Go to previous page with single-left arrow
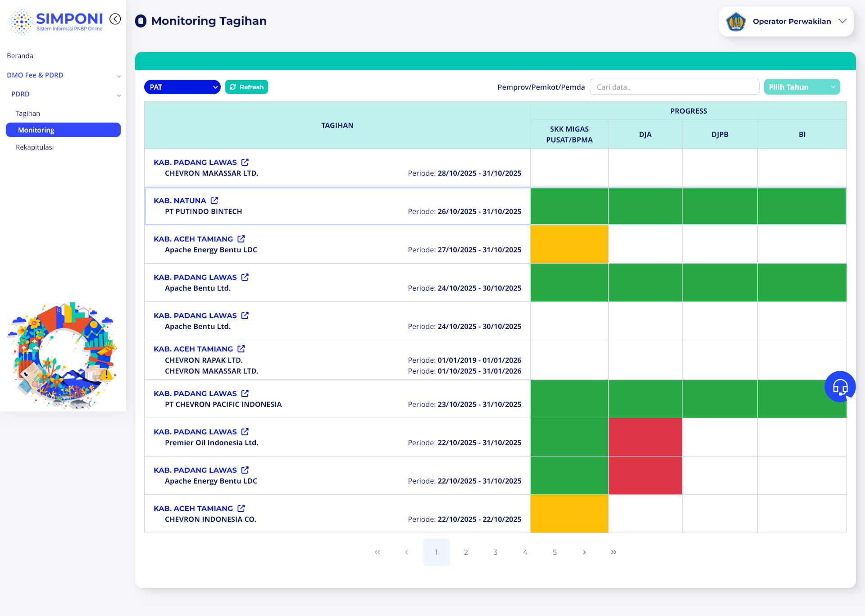865x616 pixels. tap(406, 552)
